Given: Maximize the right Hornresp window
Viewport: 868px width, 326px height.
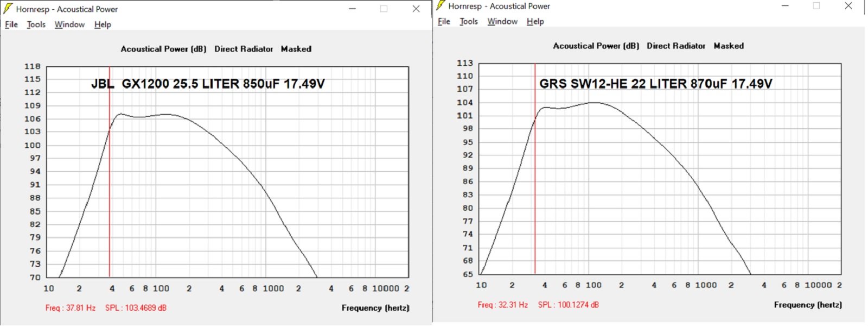Looking at the screenshot, I should pos(816,5).
